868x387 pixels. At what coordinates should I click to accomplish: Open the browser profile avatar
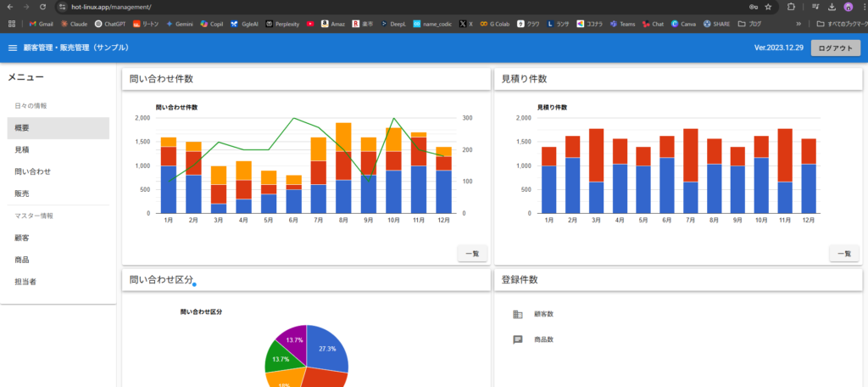click(848, 7)
